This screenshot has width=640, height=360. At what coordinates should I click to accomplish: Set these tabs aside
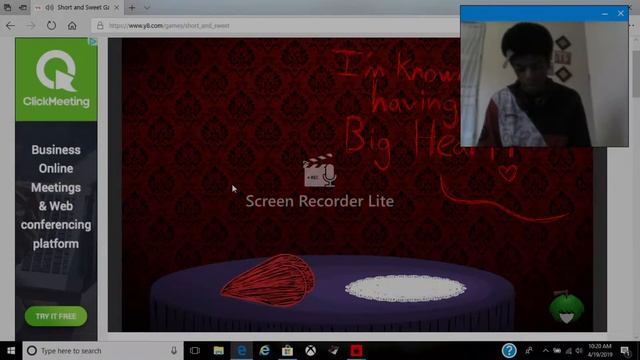point(23,7)
